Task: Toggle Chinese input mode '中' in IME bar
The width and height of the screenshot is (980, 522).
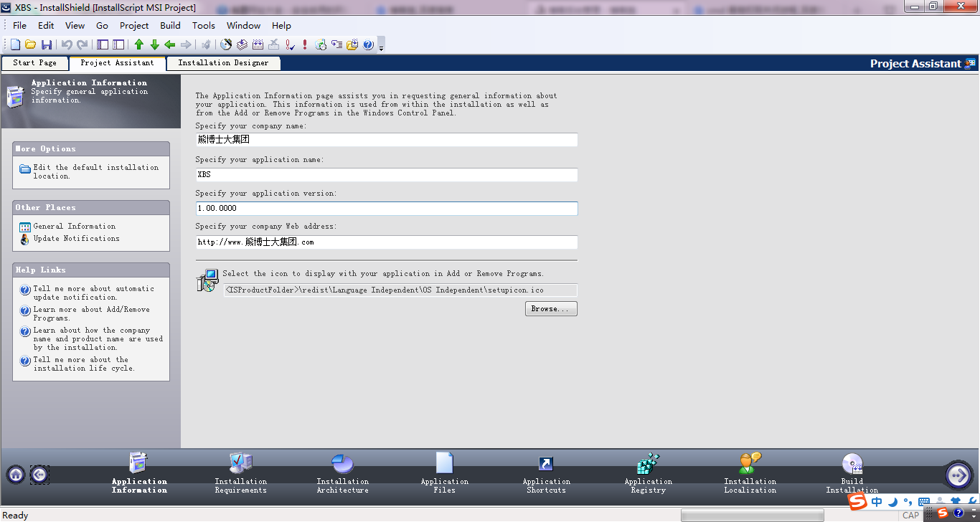Action: (877, 502)
